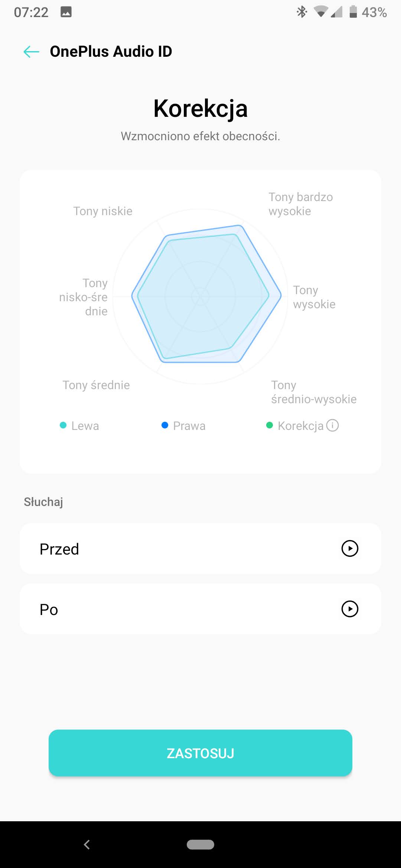This screenshot has height=868, width=401.
Task: Tap the image notification icon
Action: tap(66, 12)
